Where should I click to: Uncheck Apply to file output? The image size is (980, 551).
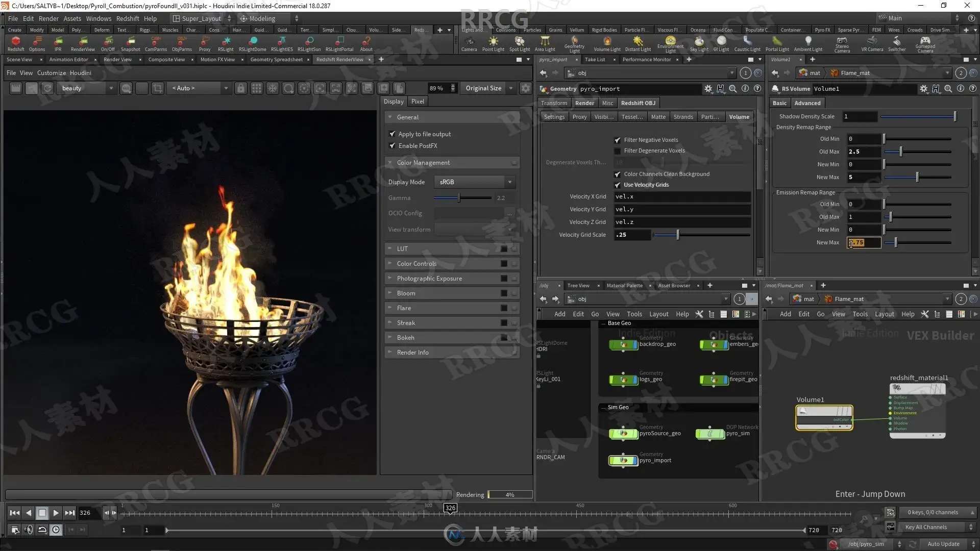click(x=393, y=134)
